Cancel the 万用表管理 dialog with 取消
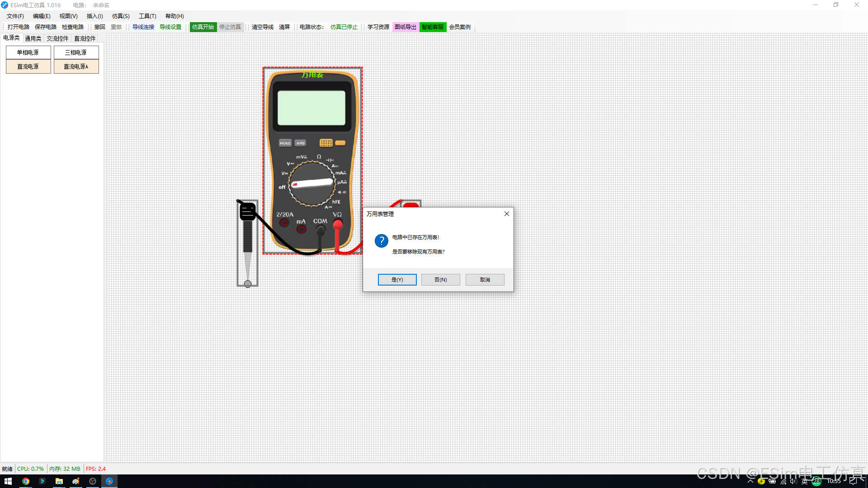Image resolution: width=868 pixels, height=488 pixels. tap(485, 280)
